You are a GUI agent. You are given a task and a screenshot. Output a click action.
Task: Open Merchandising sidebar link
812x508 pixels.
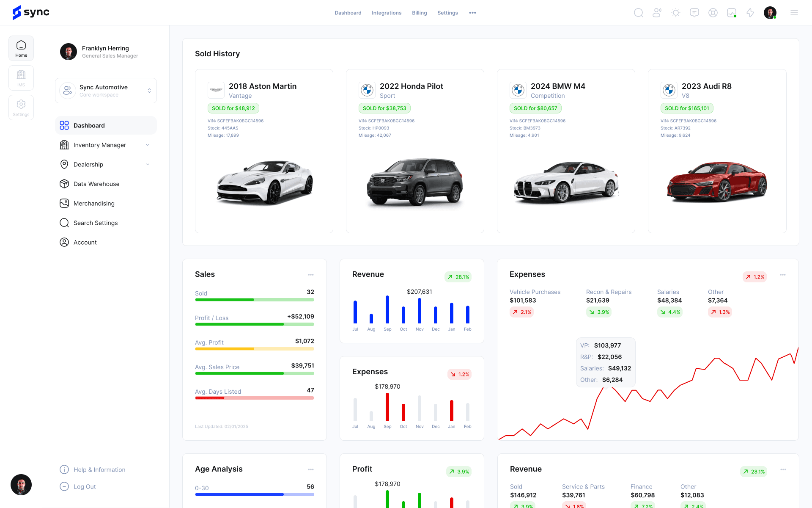(x=106, y=203)
